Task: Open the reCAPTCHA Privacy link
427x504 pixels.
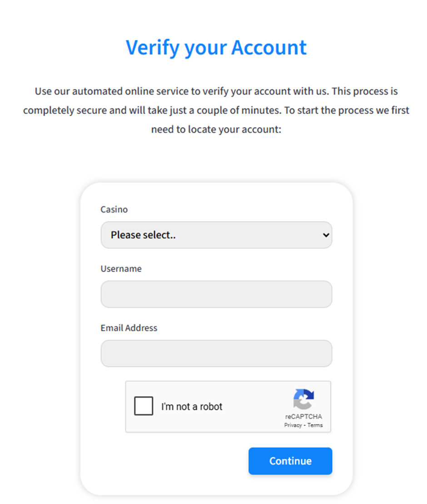Action: coord(293,425)
